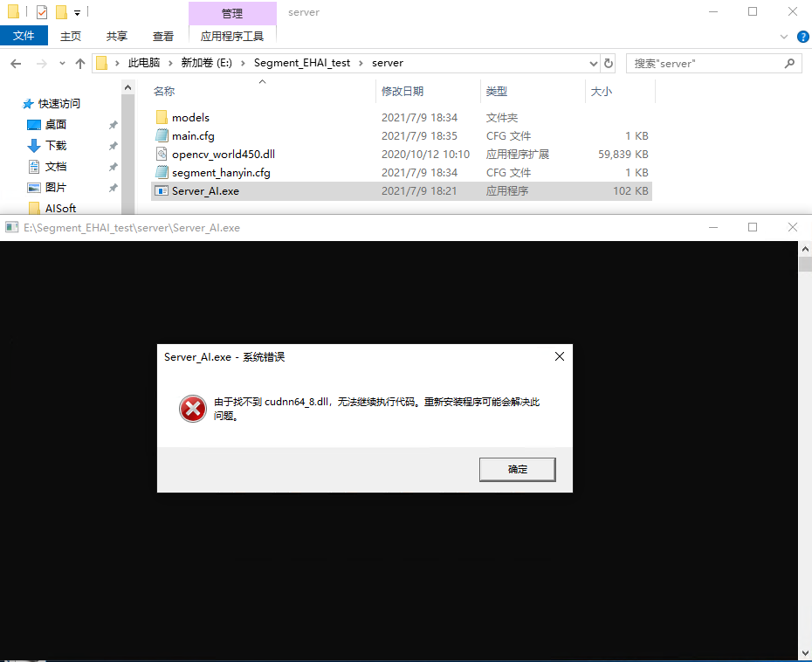The width and height of the screenshot is (812, 662).
Task: Expand the address bar history dropdown
Action: pyautogui.click(x=592, y=63)
